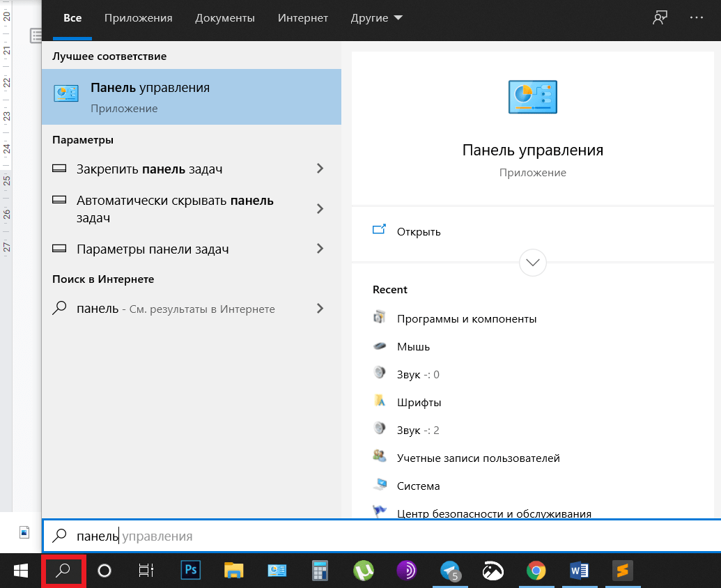Viewport: 721px width, 588px height.
Task: Click the search input field with "панель"
Action: pyautogui.click(x=348, y=536)
